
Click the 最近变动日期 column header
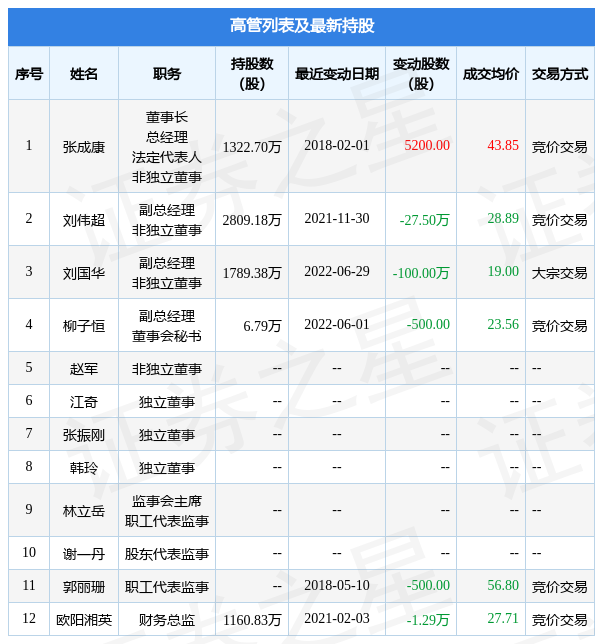click(337, 74)
